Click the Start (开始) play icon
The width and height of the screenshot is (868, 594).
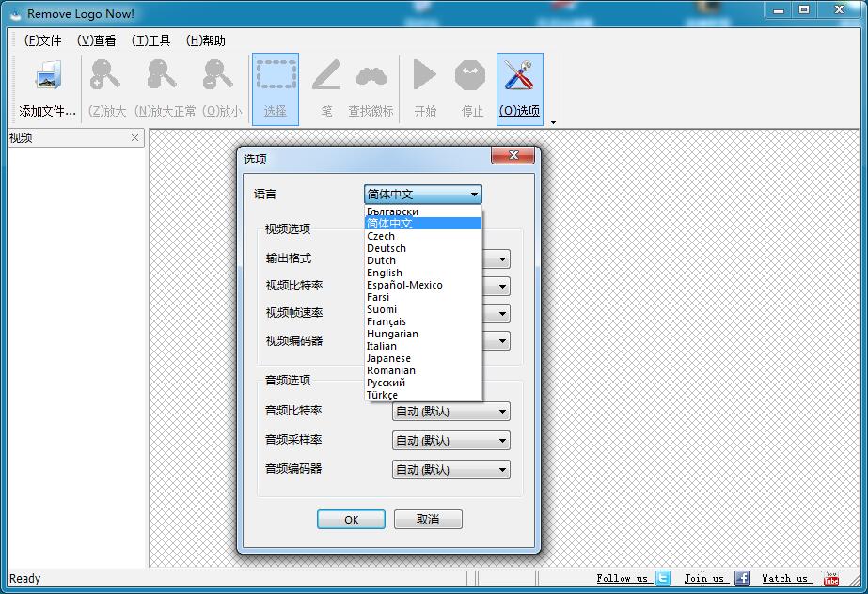(x=424, y=74)
